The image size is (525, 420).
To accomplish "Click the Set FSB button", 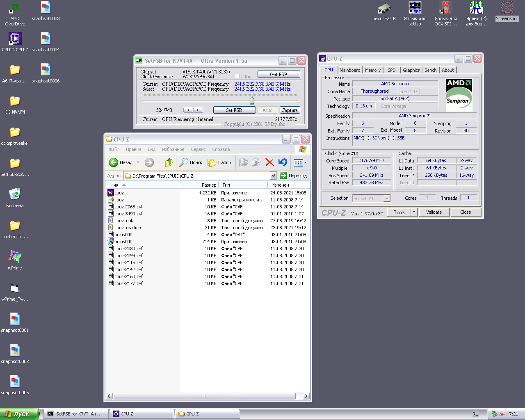I will click(x=234, y=110).
